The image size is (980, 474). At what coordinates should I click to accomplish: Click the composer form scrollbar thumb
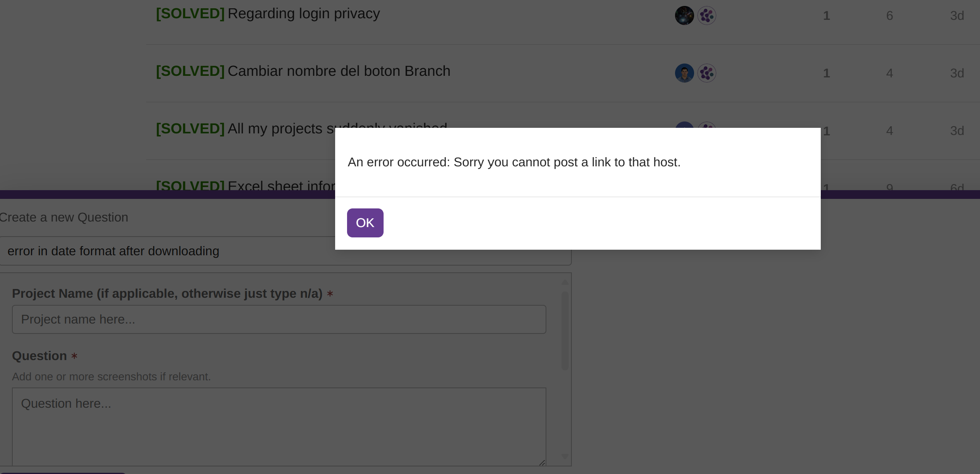click(x=565, y=330)
